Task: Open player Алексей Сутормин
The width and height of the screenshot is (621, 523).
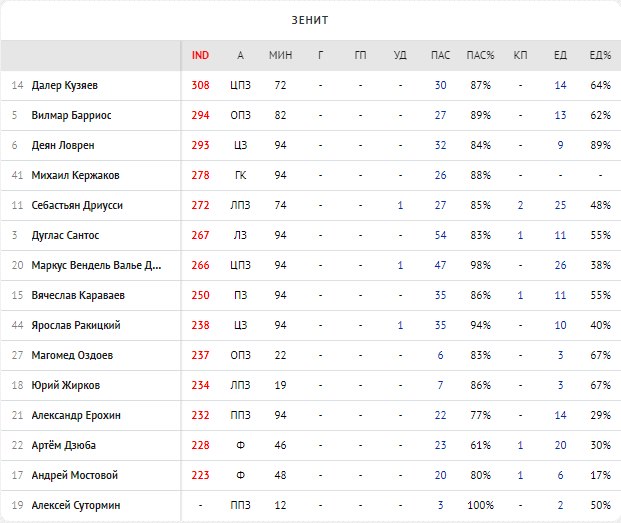Action: 76,505
